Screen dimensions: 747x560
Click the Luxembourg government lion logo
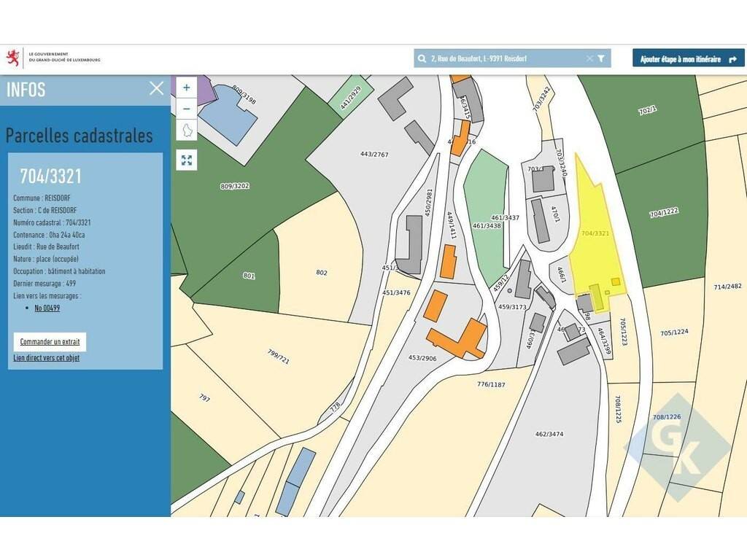pos(12,58)
